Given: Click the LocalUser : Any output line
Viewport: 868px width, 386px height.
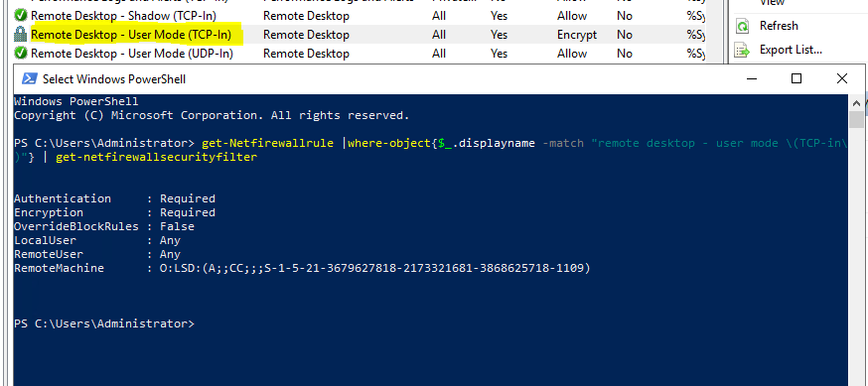Looking at the screenshot, I should pos(97,240).
